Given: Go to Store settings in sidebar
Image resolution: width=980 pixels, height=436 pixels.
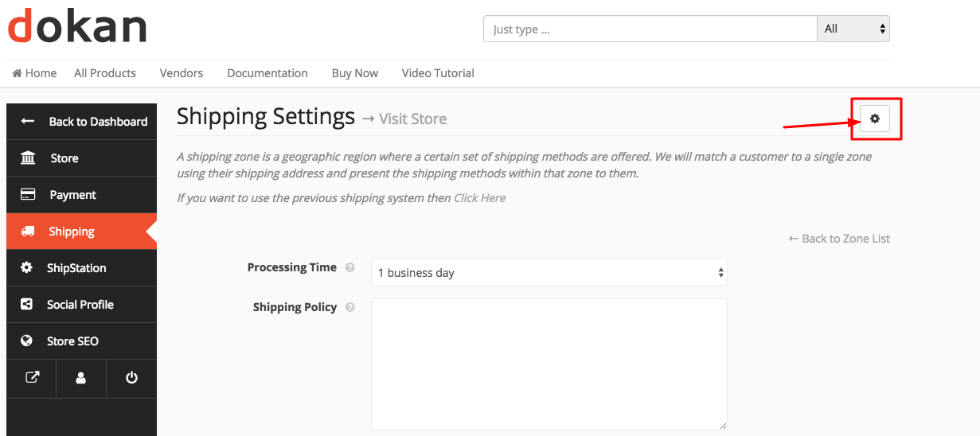Looking at the screenshot, I should pos(64,158).
